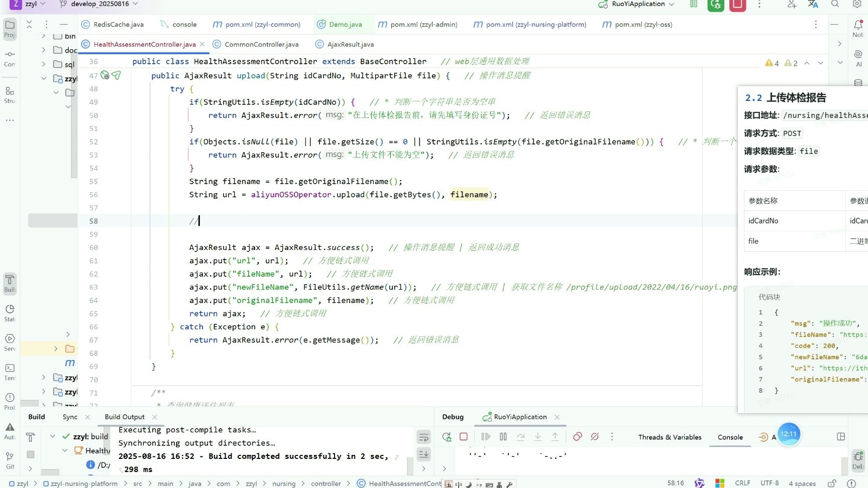Switch to pom.xml (zzyl-common) tab

tap(257, 25)
